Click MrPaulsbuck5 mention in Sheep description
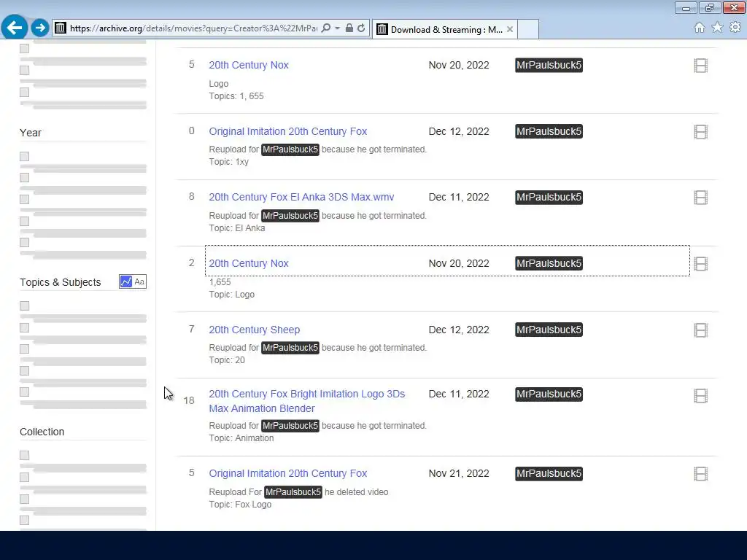This screenshot has width=747, height=560. (x=290, y=348)
